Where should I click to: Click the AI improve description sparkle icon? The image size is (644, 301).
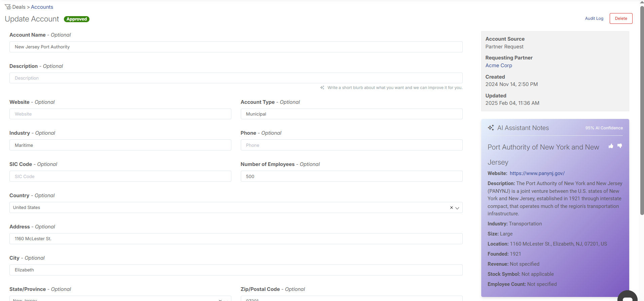tap(322, 88)
